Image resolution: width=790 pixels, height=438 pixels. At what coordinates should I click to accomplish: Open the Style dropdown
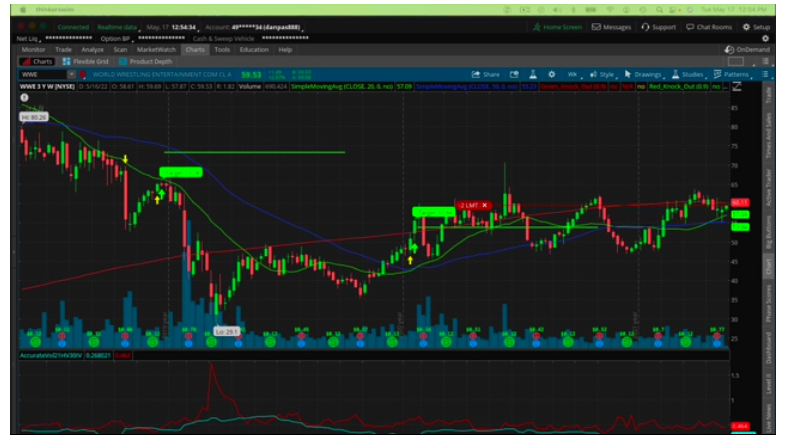(x=603, y=75)
